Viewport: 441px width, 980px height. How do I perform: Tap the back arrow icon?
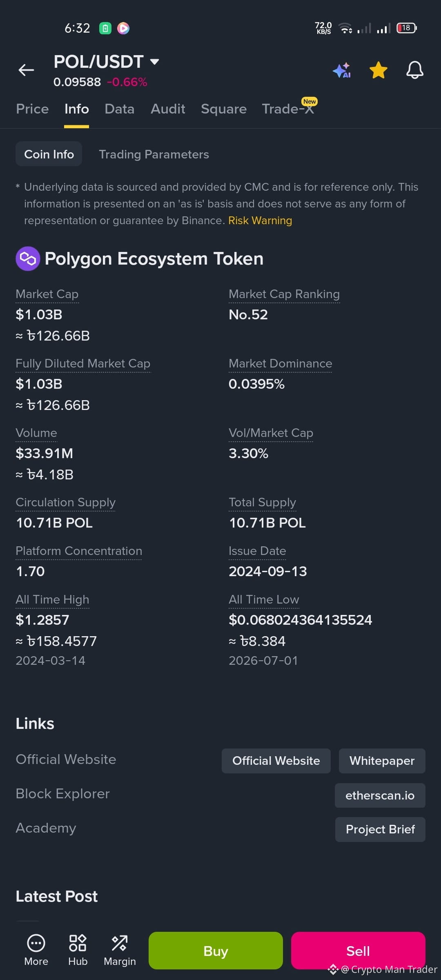click(26, 70)
